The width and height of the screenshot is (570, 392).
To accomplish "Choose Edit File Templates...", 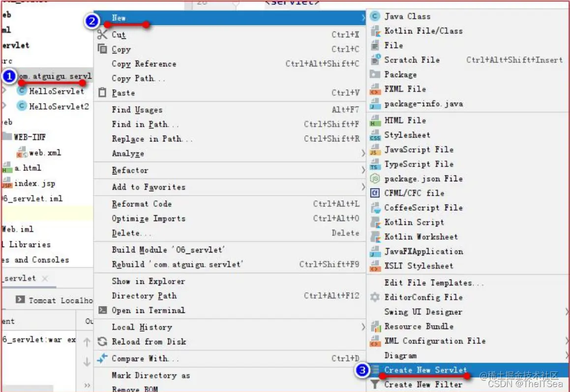I will [468, 283].
